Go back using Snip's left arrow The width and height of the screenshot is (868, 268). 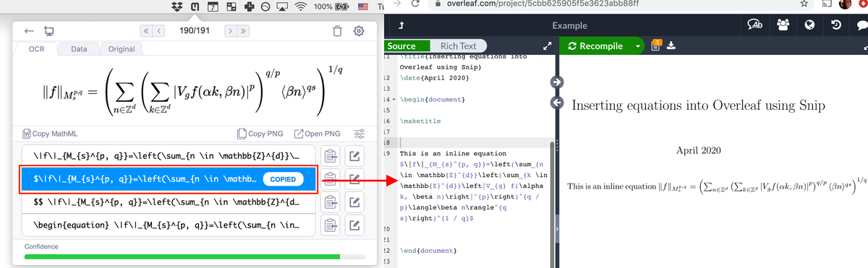tap(30, 32)
